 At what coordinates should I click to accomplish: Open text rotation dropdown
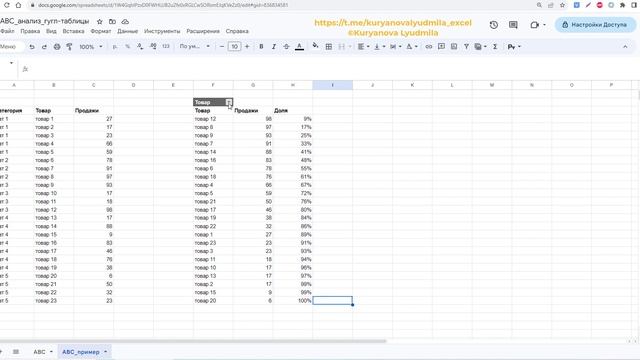[412, 47]
